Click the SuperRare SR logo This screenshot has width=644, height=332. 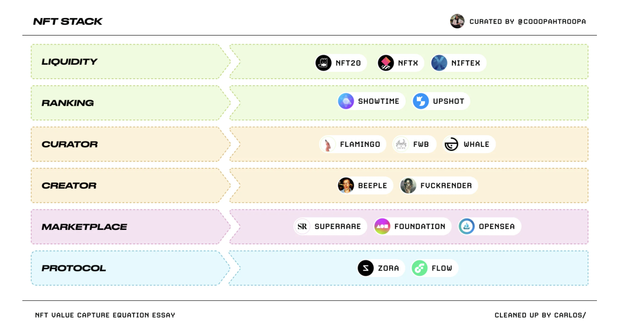pos(302,227)
